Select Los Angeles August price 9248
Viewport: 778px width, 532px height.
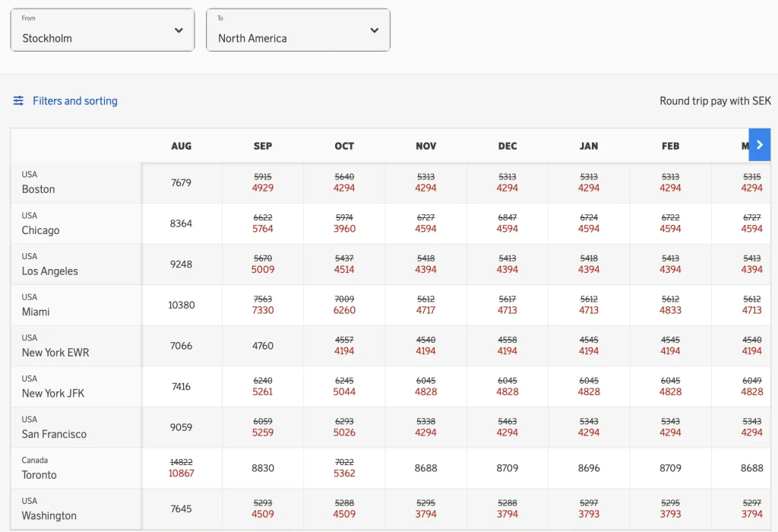(x=181, y=264)
